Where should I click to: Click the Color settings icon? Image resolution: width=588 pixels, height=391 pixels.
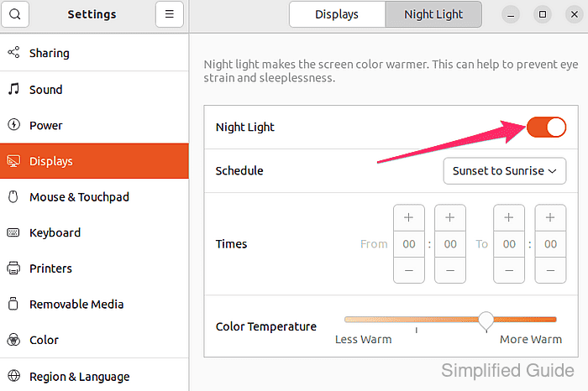pyautogui.click(x=13, y=340)
